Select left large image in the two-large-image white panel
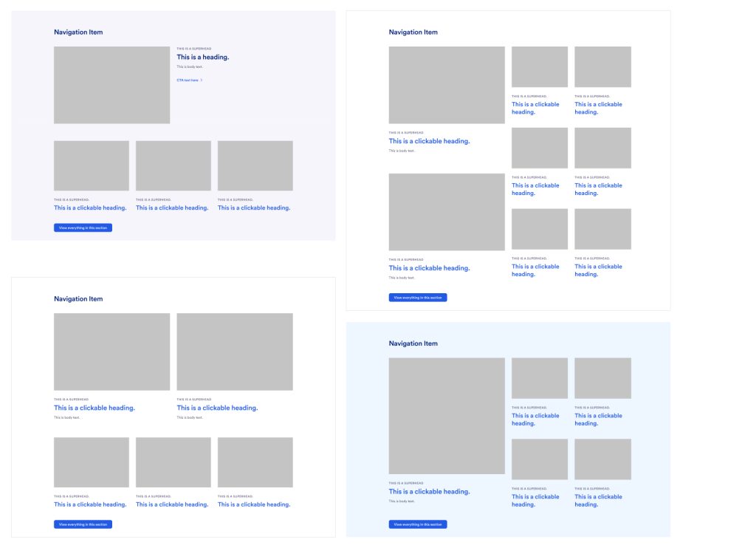 click(x=112, y=352)
